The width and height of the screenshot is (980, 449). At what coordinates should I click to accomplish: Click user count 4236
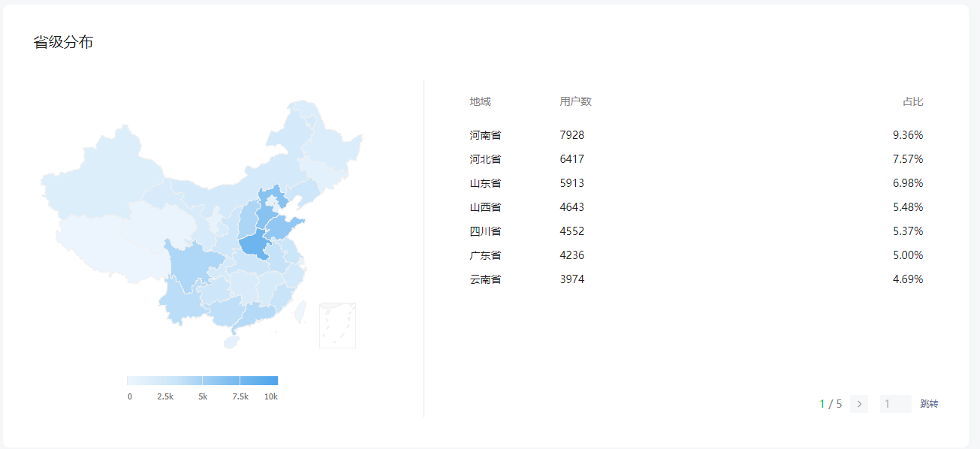(x=572, y=255)
